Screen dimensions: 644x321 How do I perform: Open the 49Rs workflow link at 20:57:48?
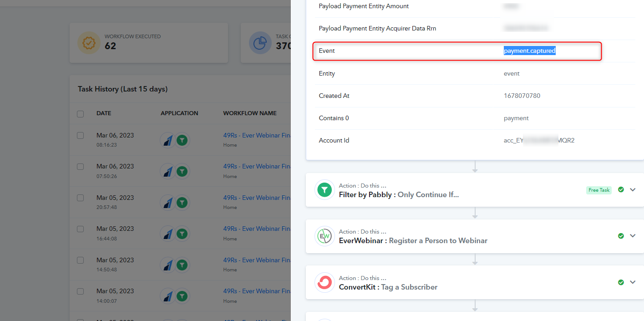257,198
